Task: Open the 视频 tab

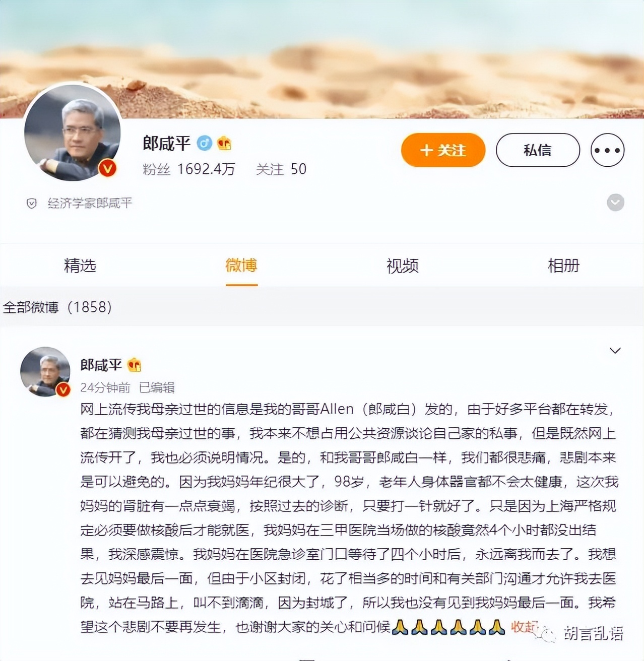Action: pyautogui.click(x=403, y=266)
